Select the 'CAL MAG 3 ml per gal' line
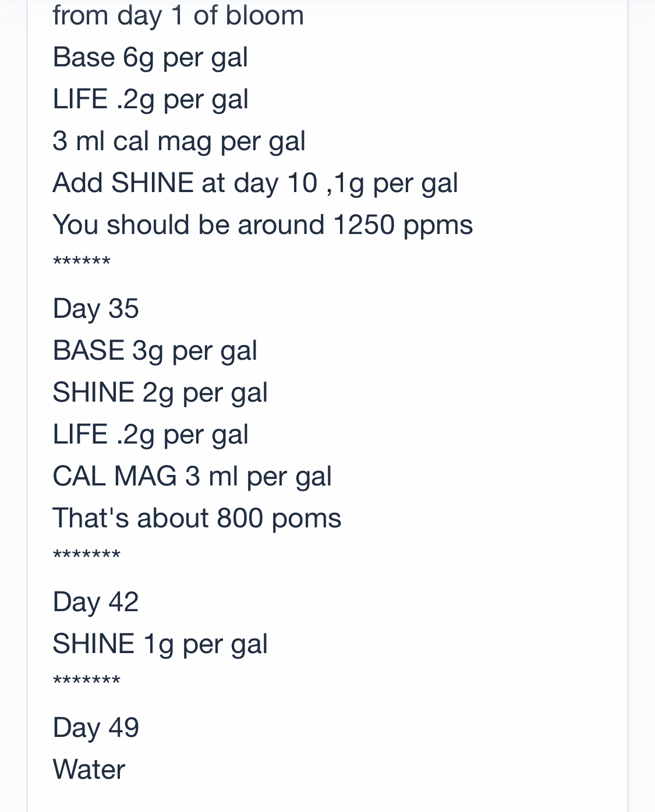Viewport: 655px width, 812px height. click(192, 477)
